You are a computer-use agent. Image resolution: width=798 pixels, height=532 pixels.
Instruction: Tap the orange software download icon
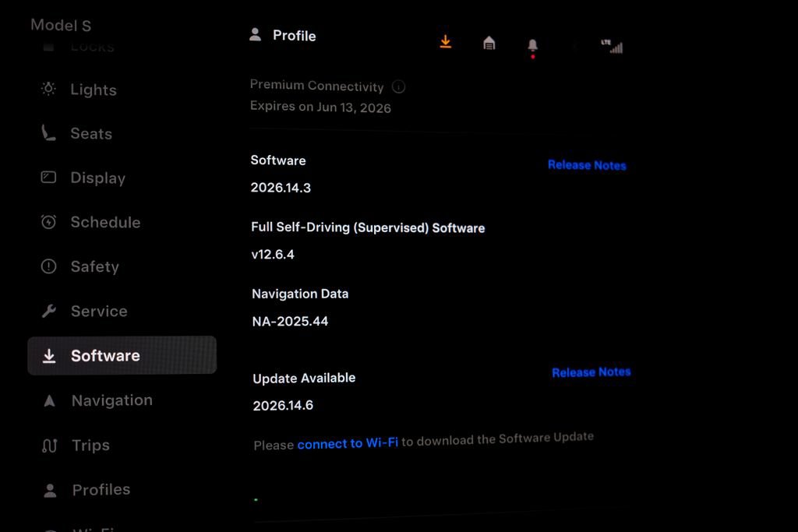(445, 42)
